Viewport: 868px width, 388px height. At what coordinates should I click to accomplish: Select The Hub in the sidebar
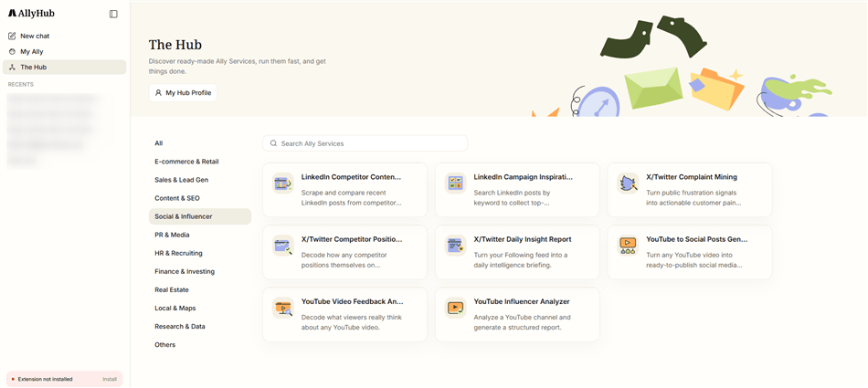click(x=64, y=67)
